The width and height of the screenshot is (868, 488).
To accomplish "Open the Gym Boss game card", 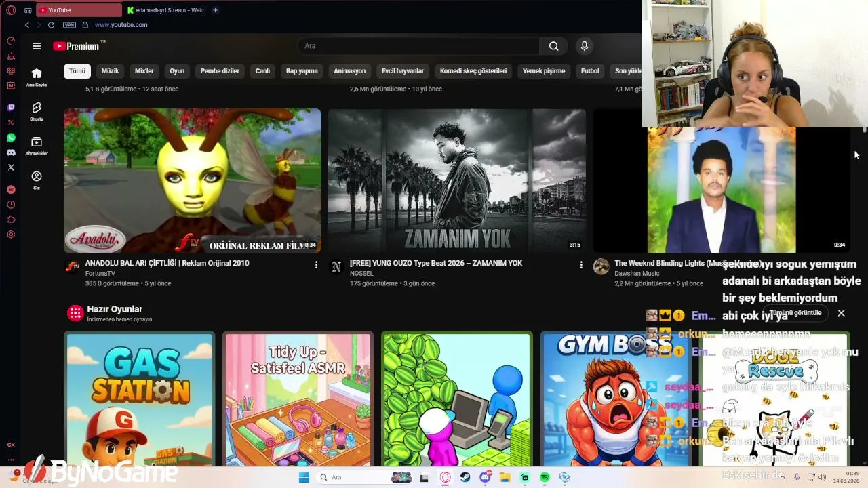I will (616, 399).
